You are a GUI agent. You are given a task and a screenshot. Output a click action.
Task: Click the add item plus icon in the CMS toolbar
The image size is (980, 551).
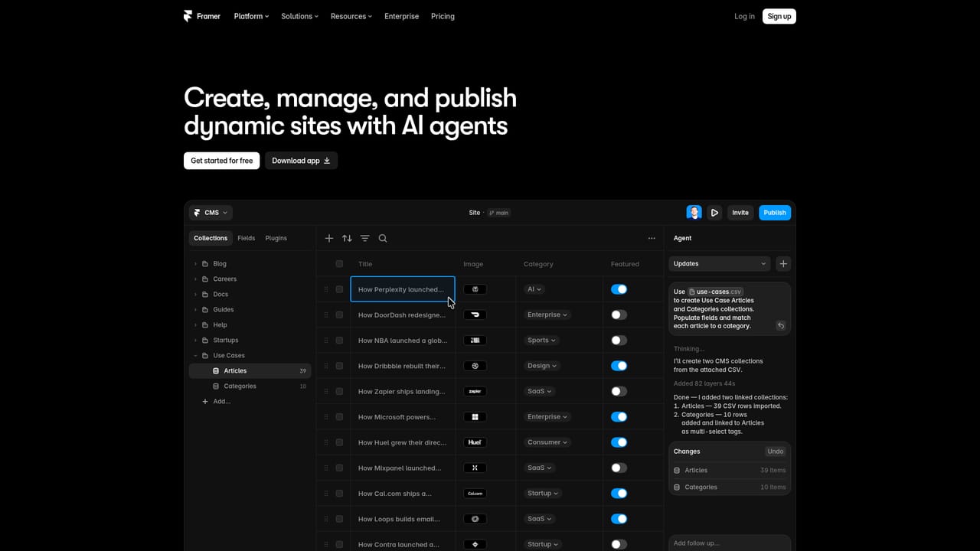click(329, 238)
